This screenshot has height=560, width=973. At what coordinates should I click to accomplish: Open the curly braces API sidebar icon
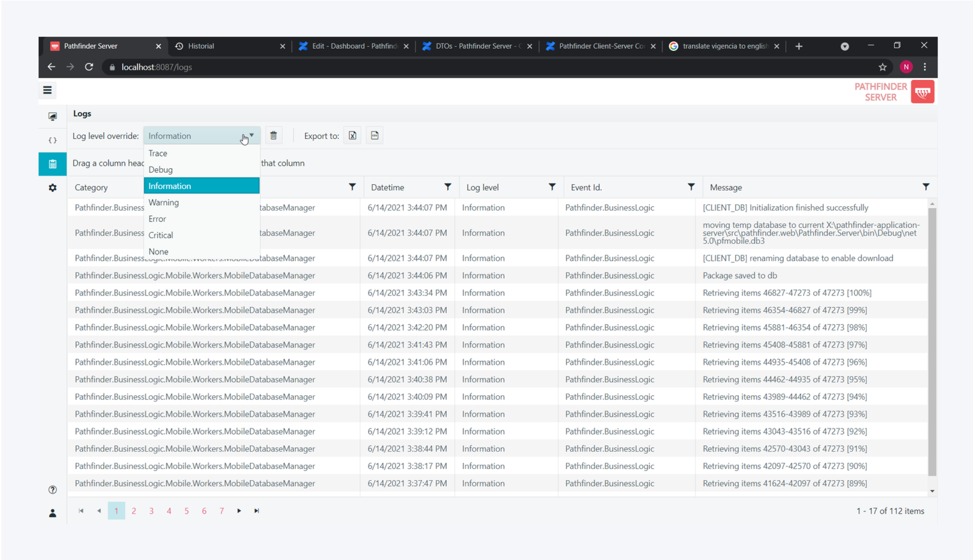coord(52,140)
